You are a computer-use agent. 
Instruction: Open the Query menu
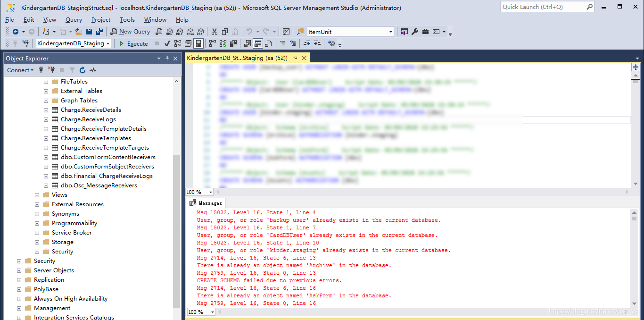[x=74, y=19]
